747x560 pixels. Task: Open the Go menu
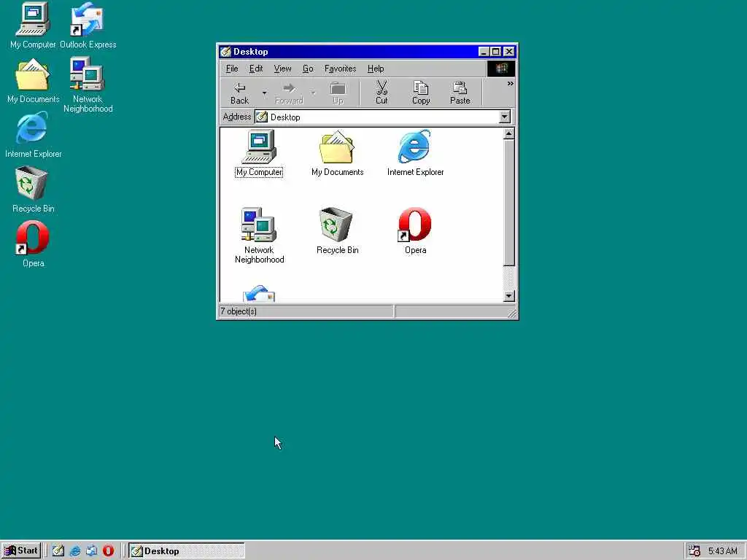point(308,69)
